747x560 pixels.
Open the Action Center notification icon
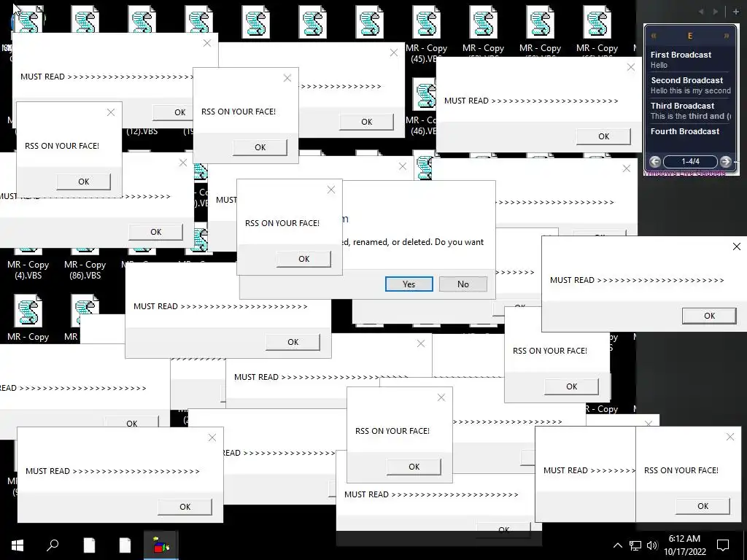coord(723,545)
